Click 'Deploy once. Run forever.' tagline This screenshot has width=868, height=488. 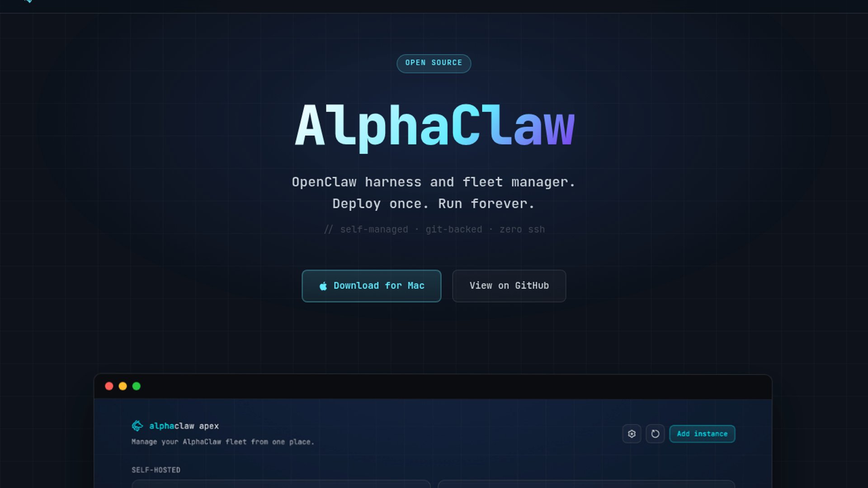pos(434,204)
